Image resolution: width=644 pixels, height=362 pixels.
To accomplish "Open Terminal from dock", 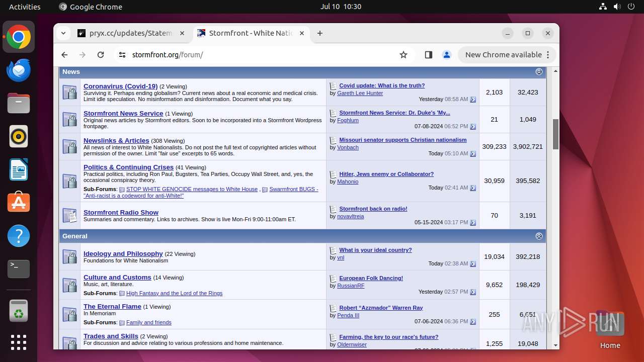I will 19,268.
